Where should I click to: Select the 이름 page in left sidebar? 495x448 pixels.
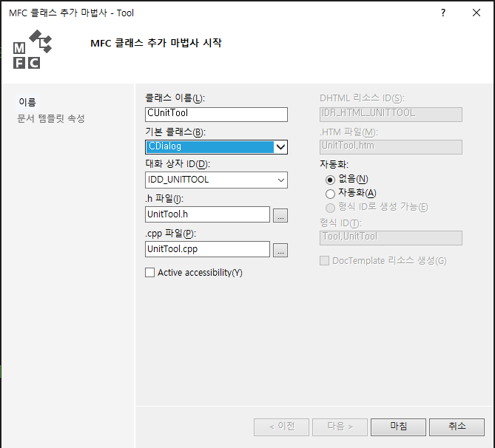tap(27, 102)
